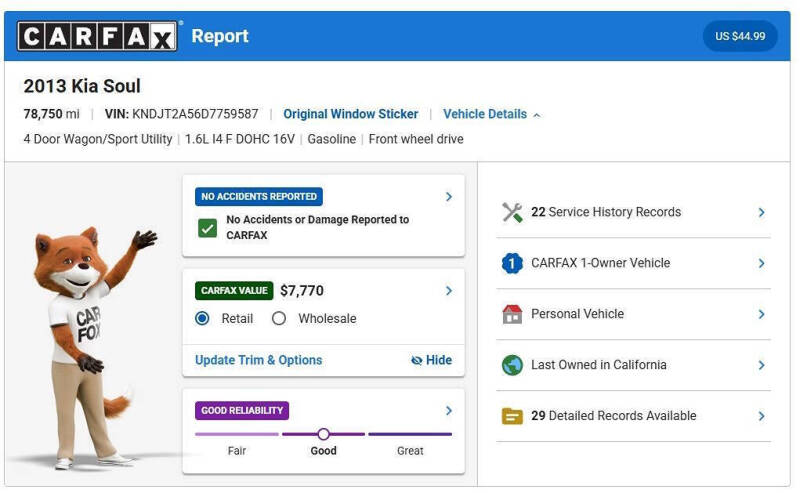
Task: Click the crossed-eye Hide icon
Action: 416,360
